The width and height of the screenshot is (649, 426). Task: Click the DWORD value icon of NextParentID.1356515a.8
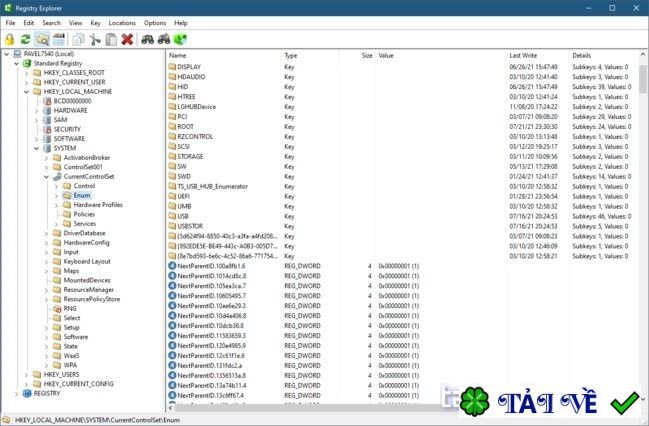point(172,375)
